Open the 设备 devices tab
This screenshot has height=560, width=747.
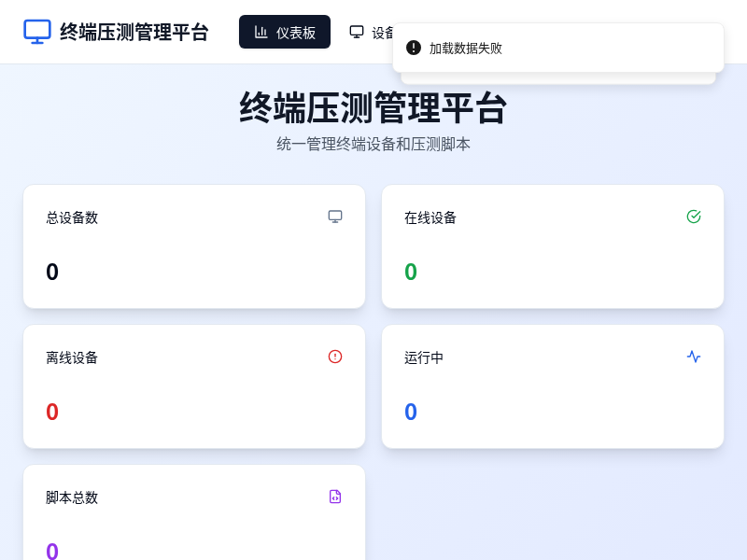372,32
